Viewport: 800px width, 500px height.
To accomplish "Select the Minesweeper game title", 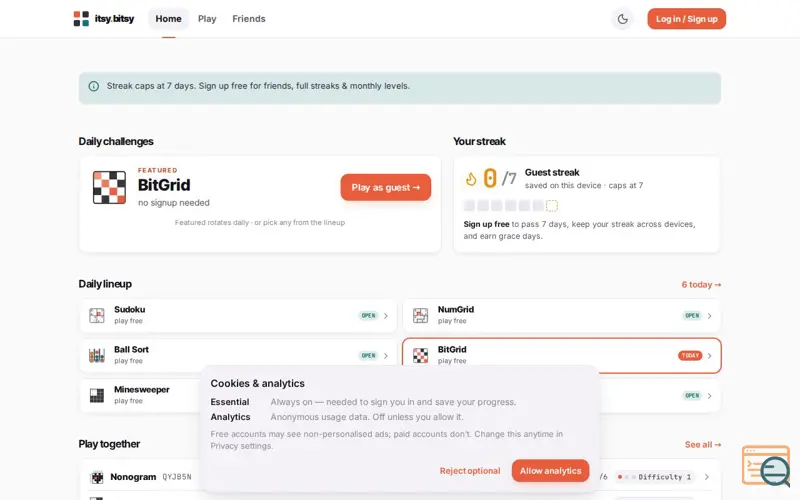I will [142, 389].
